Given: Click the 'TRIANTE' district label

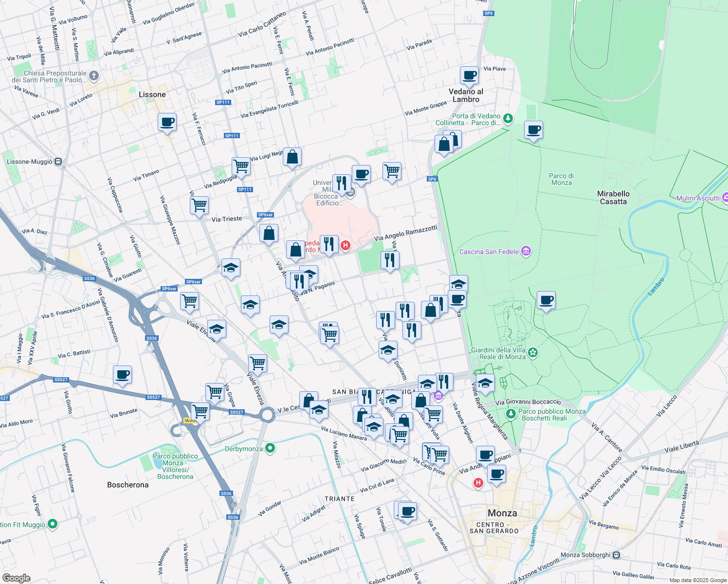Looking at the screenshot, I should [x=340, y=499].
